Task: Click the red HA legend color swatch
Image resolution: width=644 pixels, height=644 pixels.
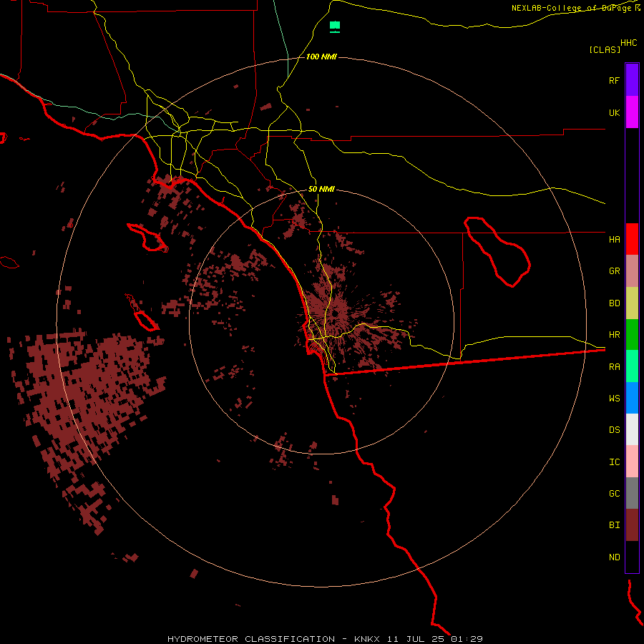Action: pos(632,239)
